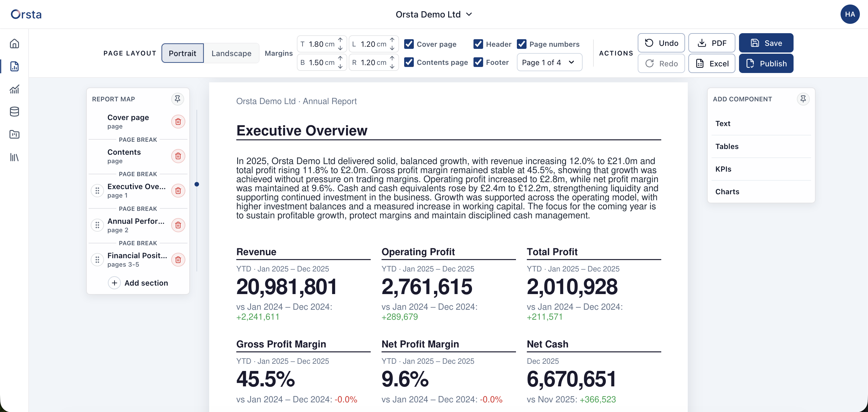Screen dimensions: 868x412
Task: Pin the Add Component panel
Action: point(803,99)
